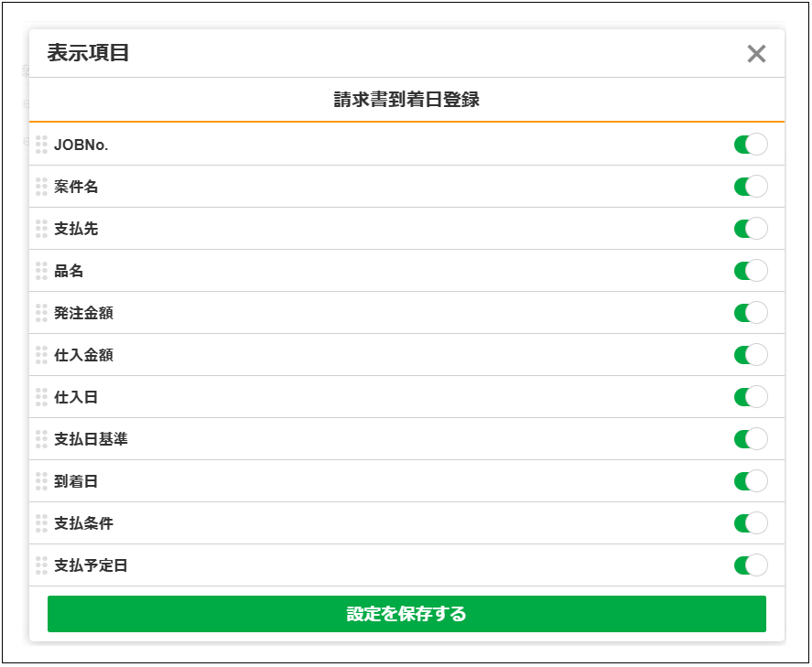Toggle the 品名 display switch

(x=750, y=271)
